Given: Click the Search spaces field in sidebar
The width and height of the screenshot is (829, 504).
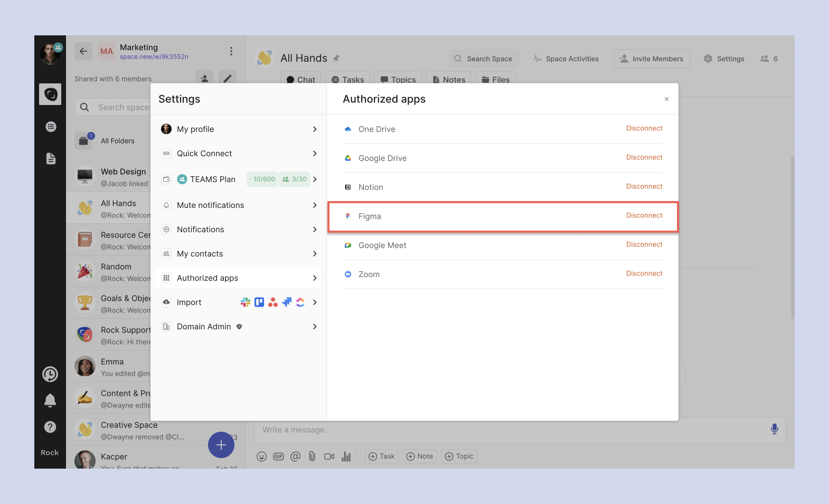Looking at the screenshot, I should (113, 107).
